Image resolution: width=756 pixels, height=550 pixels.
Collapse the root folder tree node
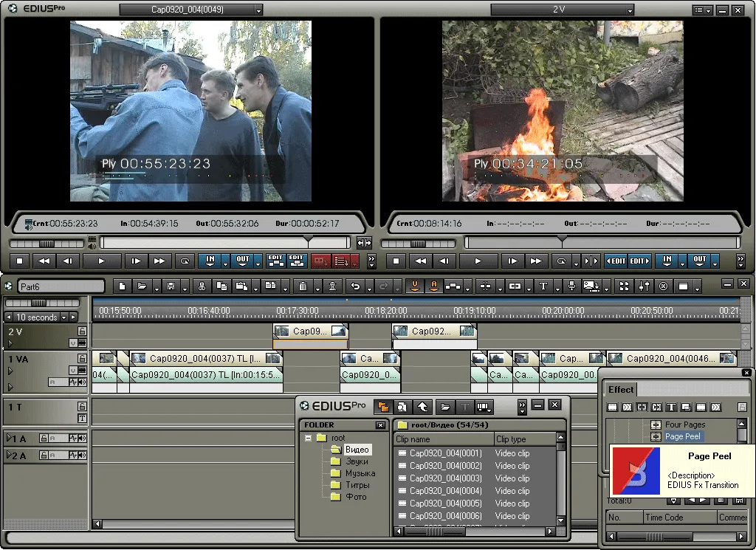pos(308,439)
